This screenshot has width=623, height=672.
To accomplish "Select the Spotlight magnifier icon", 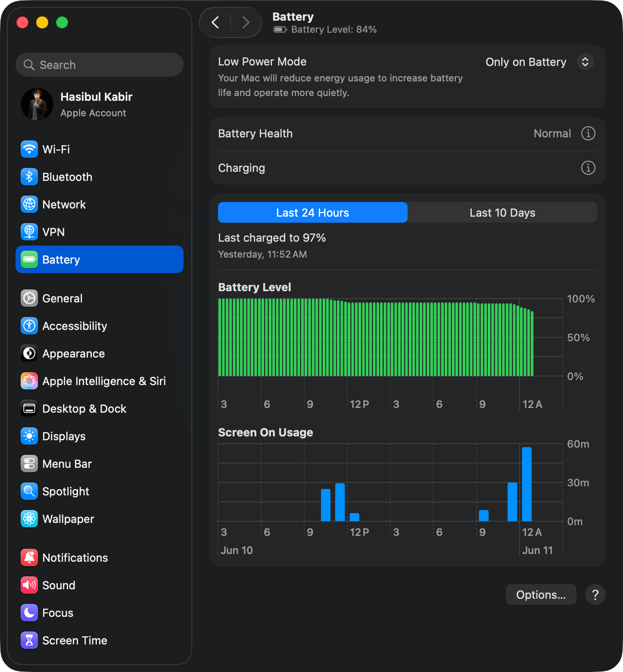I will (29, 492).
